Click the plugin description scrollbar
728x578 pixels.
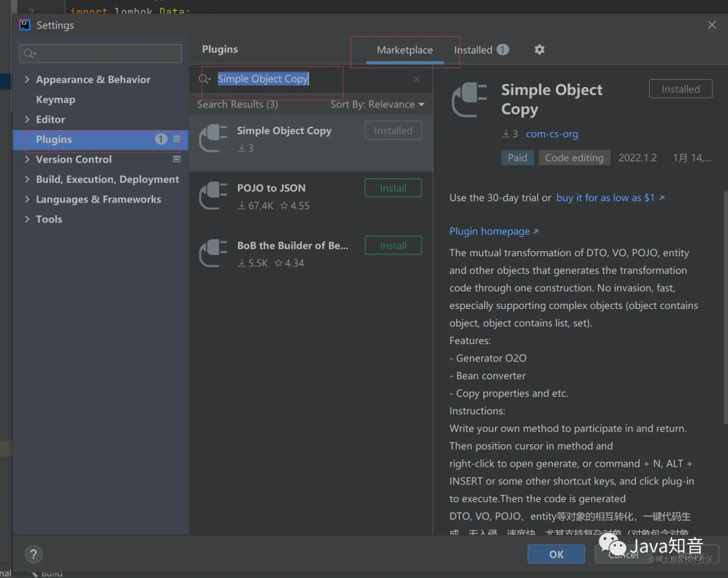pos(725,309)
